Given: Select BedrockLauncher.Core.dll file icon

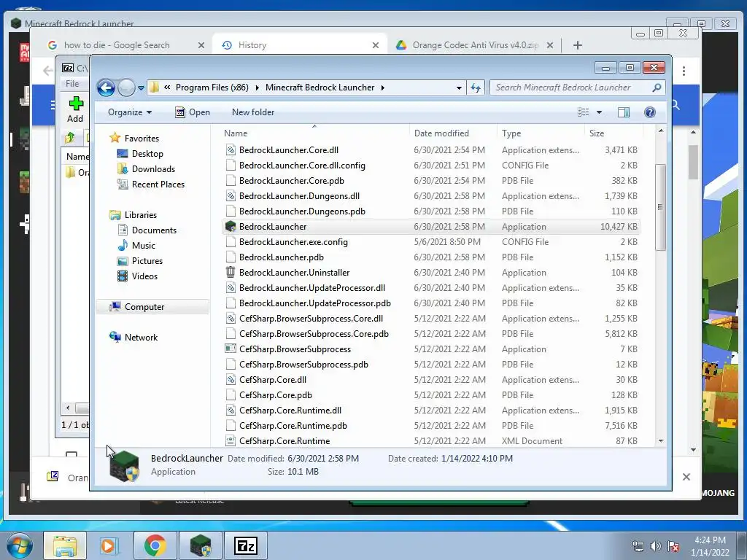Looking at the screenshot, I should [231, 150].
